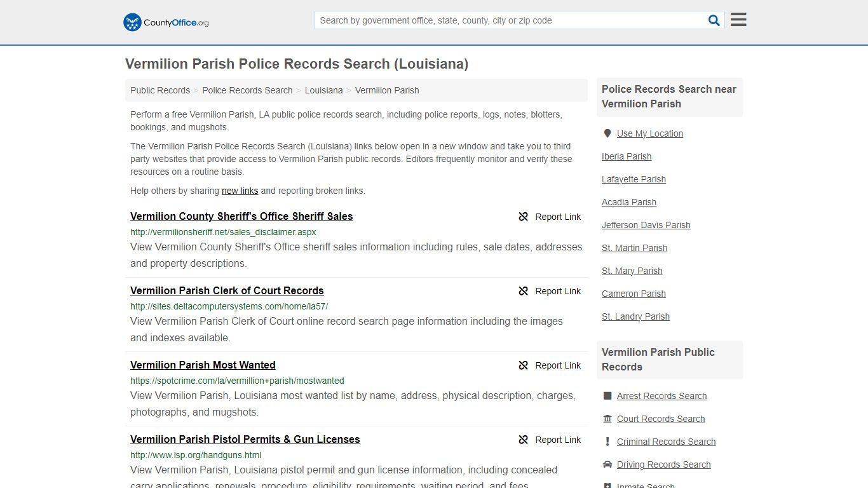868x488 pixels.
Task: Click the spotcrime.com mostwanted URL
Action: 237,381
